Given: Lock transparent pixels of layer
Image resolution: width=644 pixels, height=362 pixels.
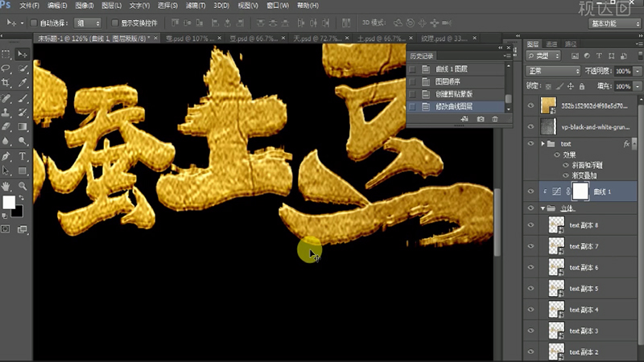Looking at the screenshot, I should [548, 86].
